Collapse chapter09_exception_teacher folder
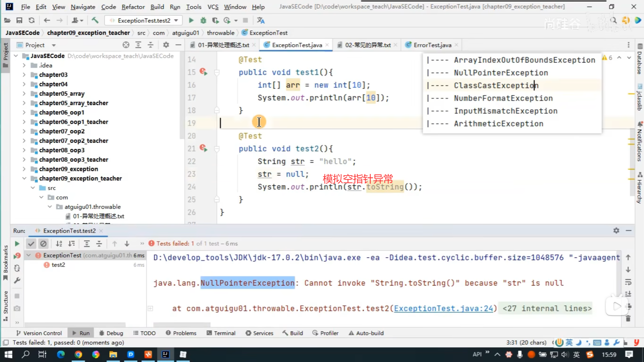Screen dimensions: 644x362 coord(24,178)
